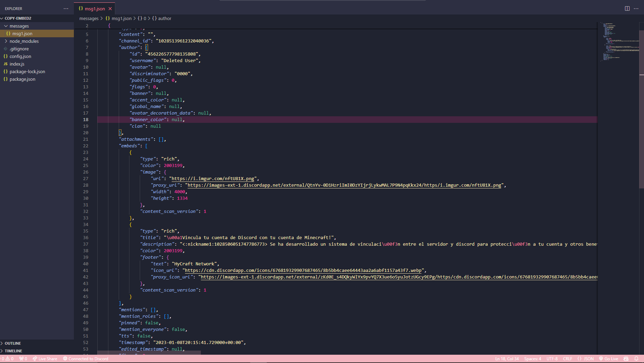Click the timestamp value on line 52
644x363 pixels.
(x=198, y=343)
